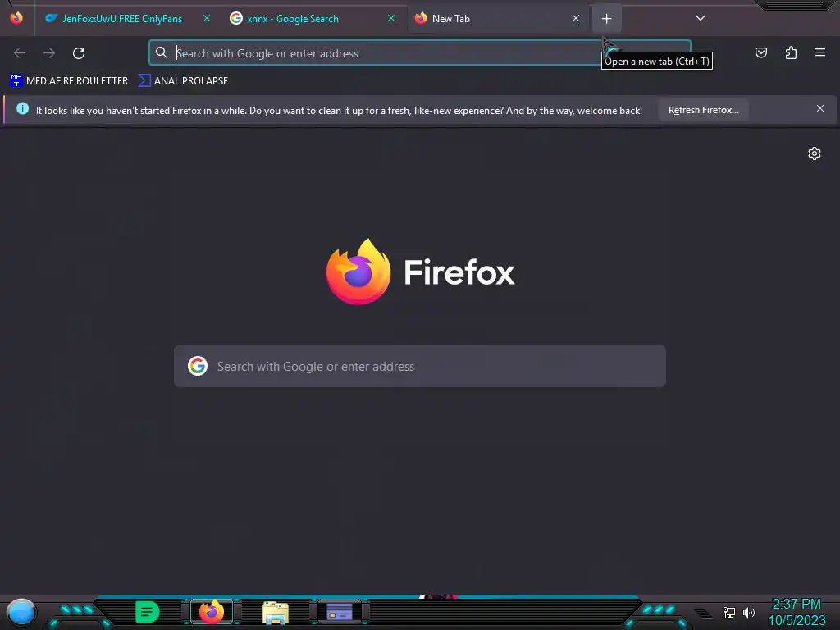840x630 pixels.
Task: Open the volume speaker tray icon
Action: coord(749,612)
